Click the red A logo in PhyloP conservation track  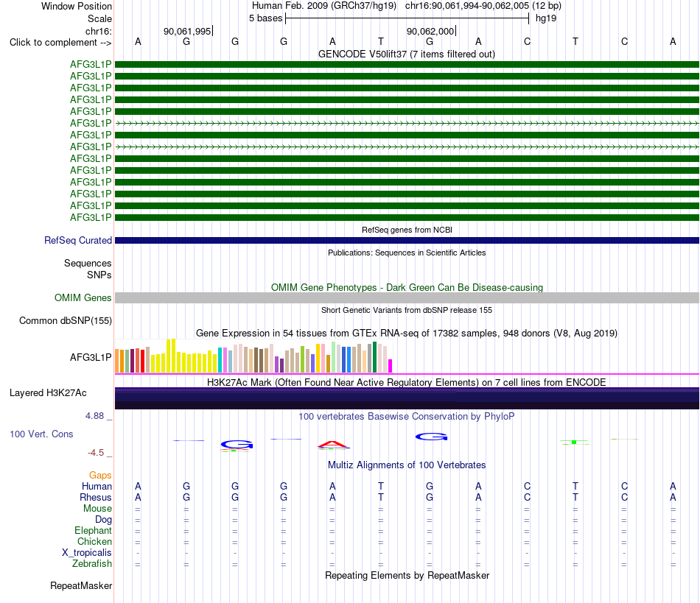point(333,445)
